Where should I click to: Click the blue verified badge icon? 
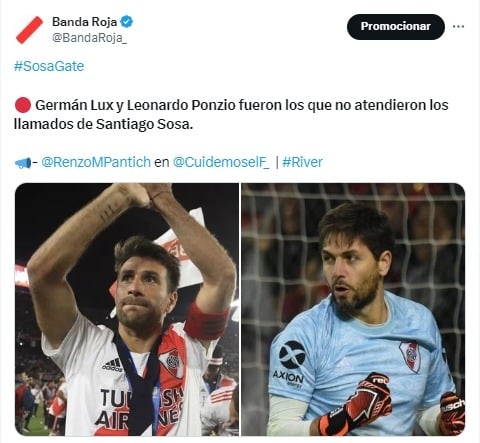coord(127,22)
